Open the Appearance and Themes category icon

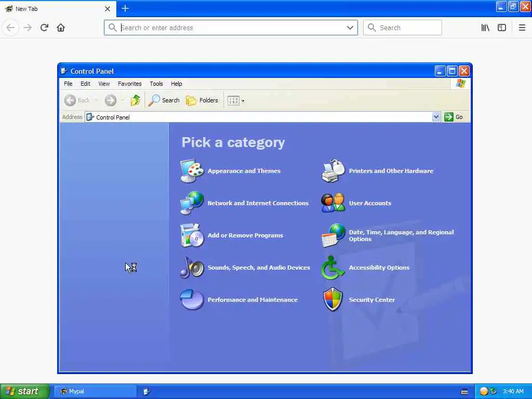(192, 170)
